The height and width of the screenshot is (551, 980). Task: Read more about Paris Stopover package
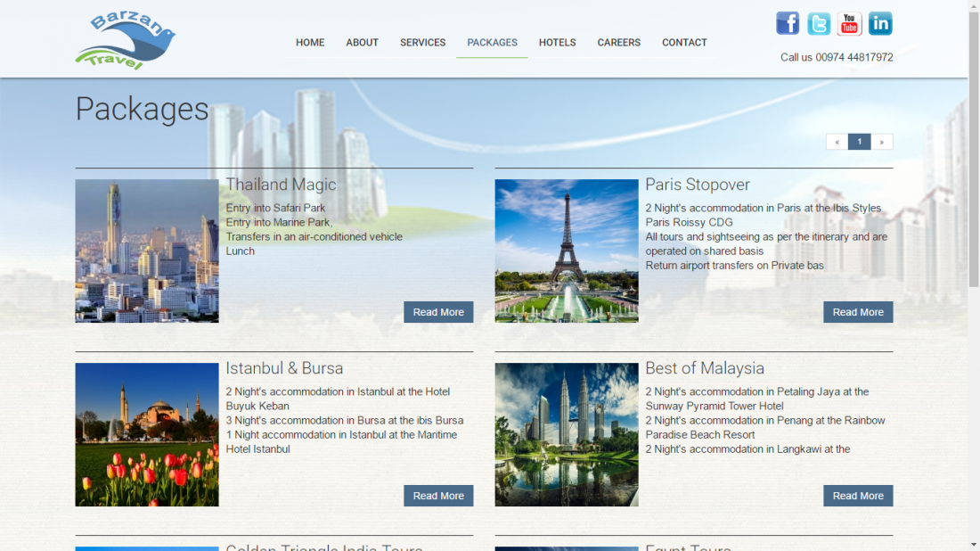[x=858, y=312]
